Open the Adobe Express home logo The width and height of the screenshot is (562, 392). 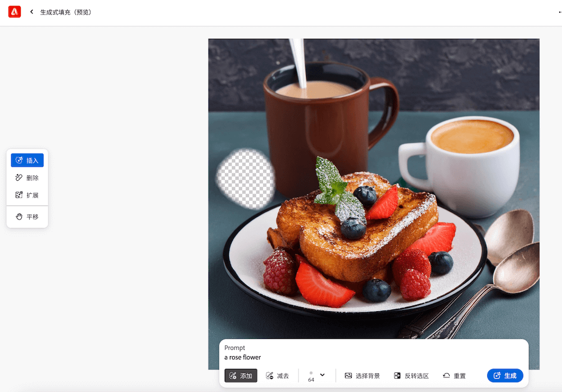tap(15, 12)
